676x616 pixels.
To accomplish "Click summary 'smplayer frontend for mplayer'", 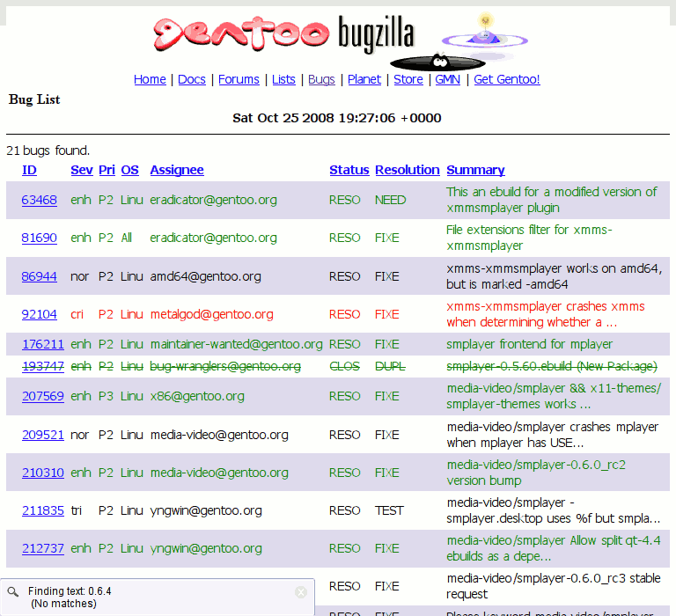I will coord(529,344).
